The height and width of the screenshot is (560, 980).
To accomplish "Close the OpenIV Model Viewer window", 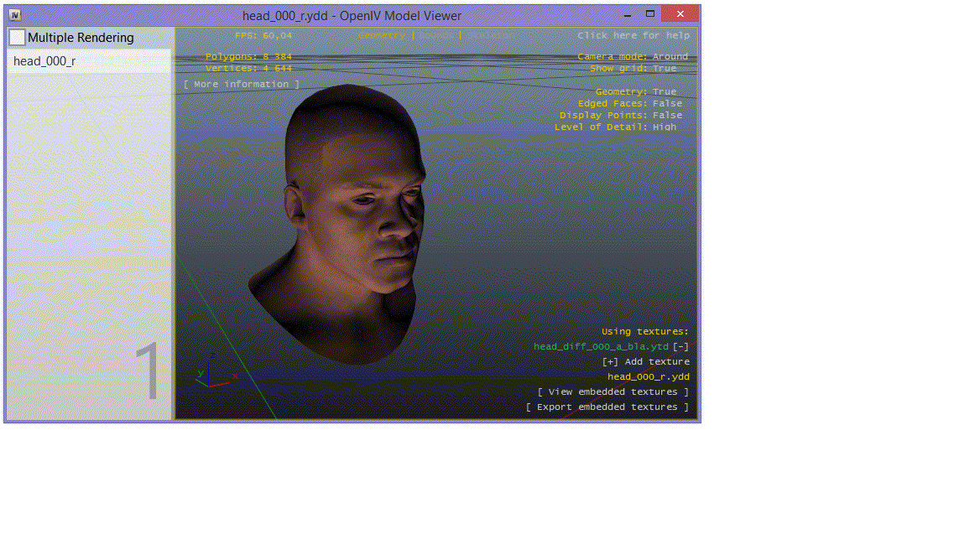I will coord(680,13).
